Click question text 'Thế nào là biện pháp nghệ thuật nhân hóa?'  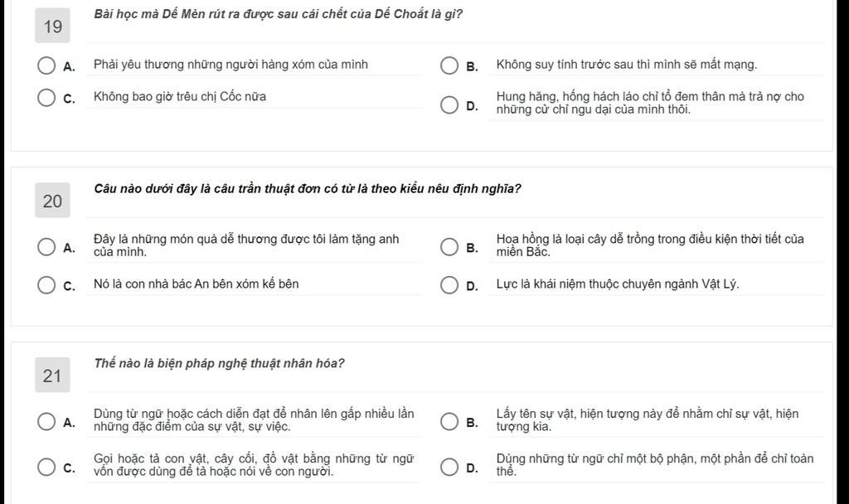[219, 363]
